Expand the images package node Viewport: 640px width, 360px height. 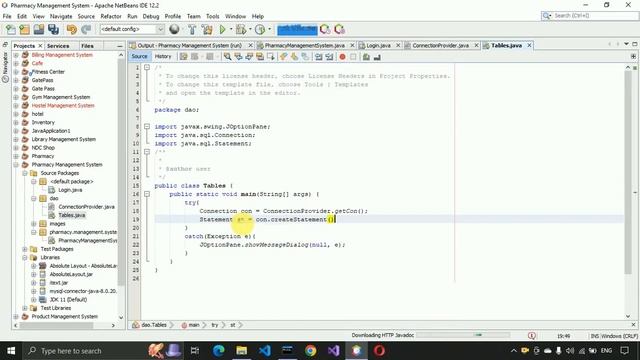pyautogui.click(x=34, y=224)
